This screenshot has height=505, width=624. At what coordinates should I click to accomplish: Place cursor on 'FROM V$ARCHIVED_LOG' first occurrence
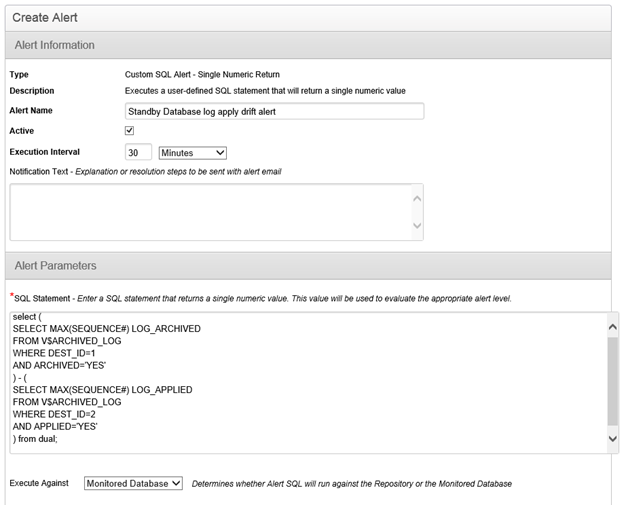(x=66, y=340)
